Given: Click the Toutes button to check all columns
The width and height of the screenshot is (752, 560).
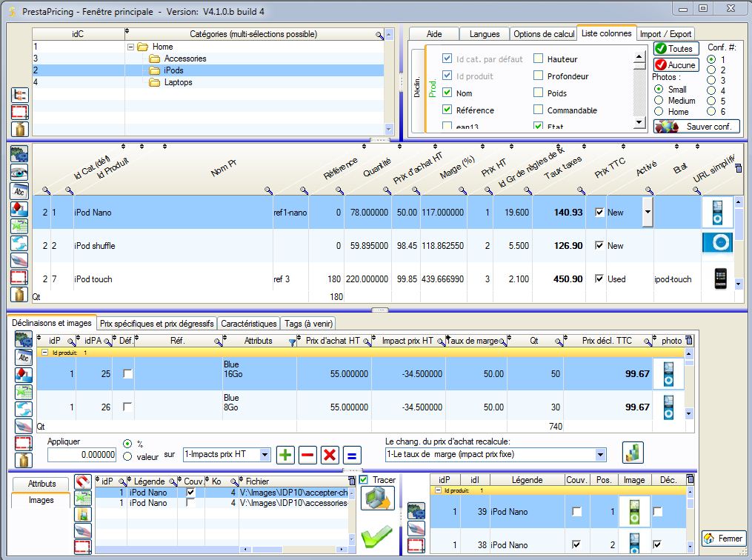Looking at the screenshot, I should click(675, 48).
